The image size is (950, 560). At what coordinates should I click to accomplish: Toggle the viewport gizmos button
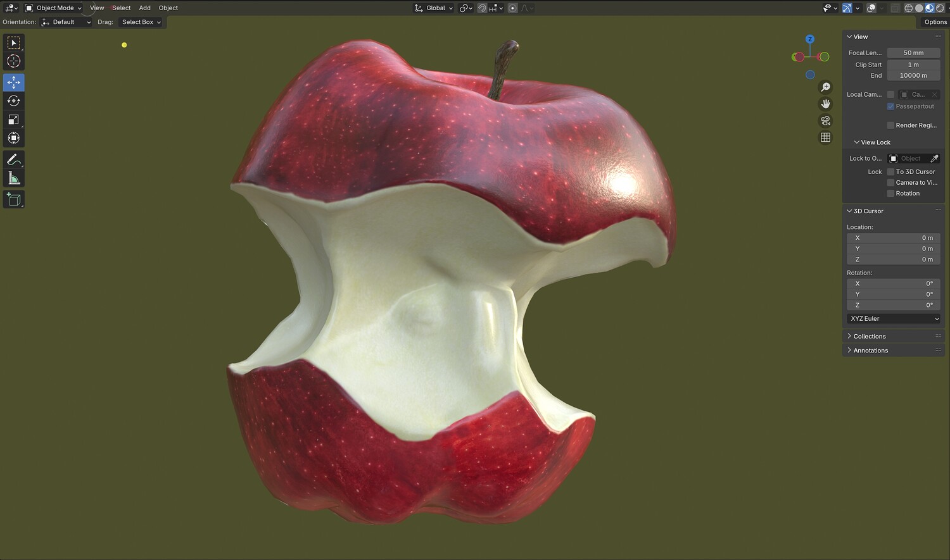[x=847, y=8]
